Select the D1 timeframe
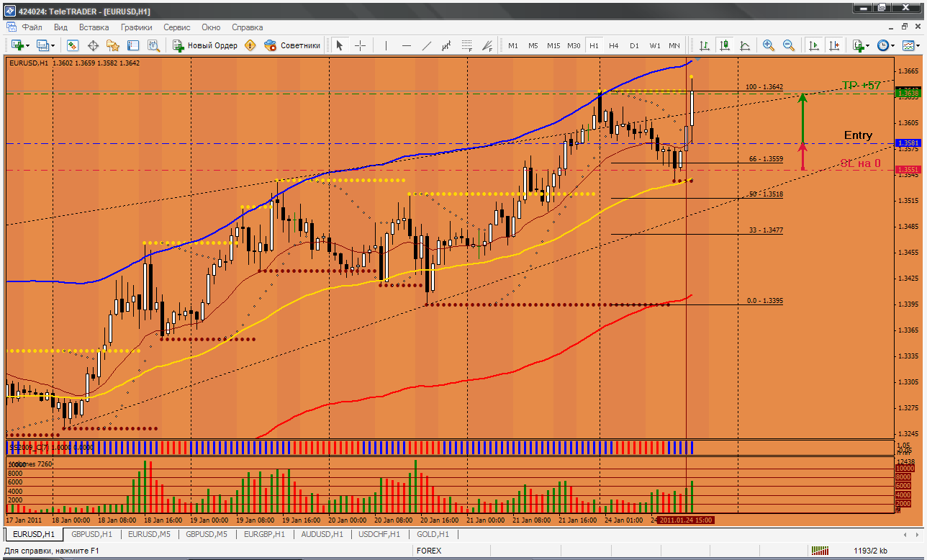This screenshot has width=927, height=560. tap(634, 45)
